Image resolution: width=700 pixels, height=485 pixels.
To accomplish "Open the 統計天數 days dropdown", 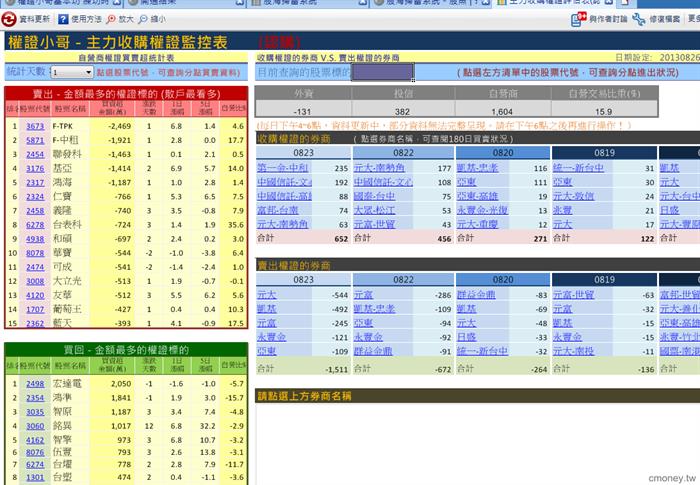I will pyautogui.click(x=72, y=72).
